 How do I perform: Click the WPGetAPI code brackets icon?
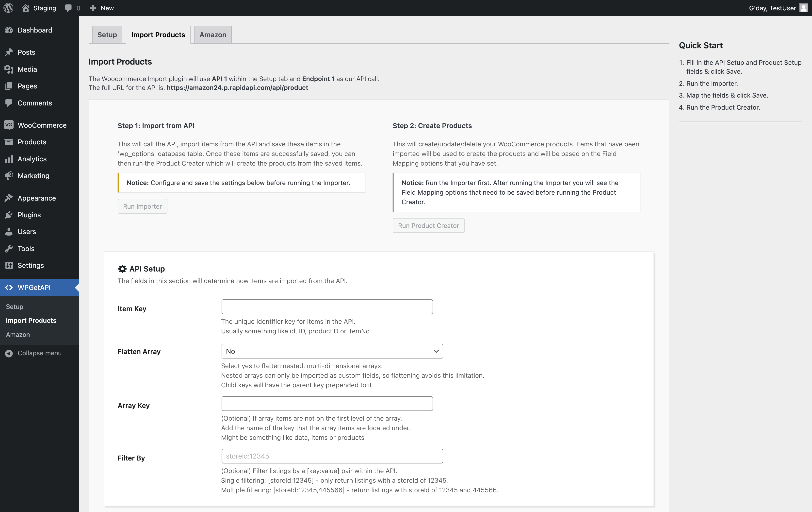click(9, 288)
